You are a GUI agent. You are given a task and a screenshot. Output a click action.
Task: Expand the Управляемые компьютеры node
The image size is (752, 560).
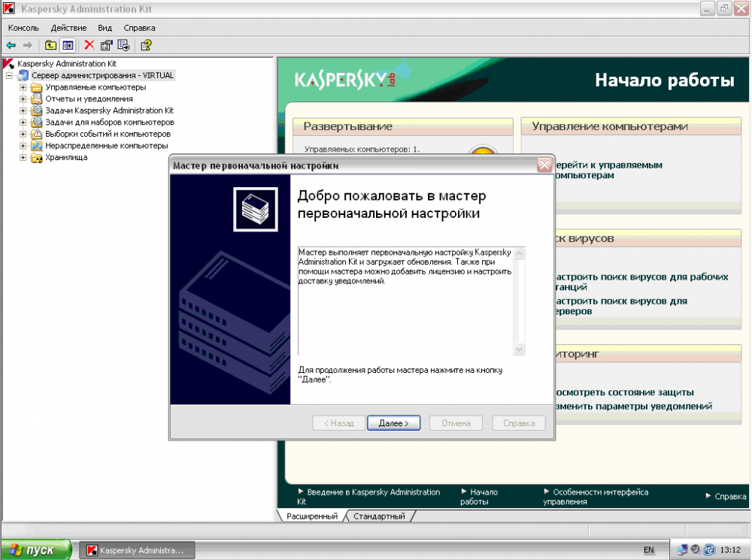click(23, 87)
